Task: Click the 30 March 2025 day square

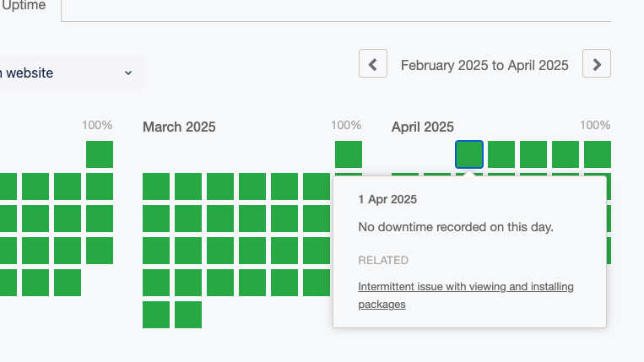Action: 156,315
